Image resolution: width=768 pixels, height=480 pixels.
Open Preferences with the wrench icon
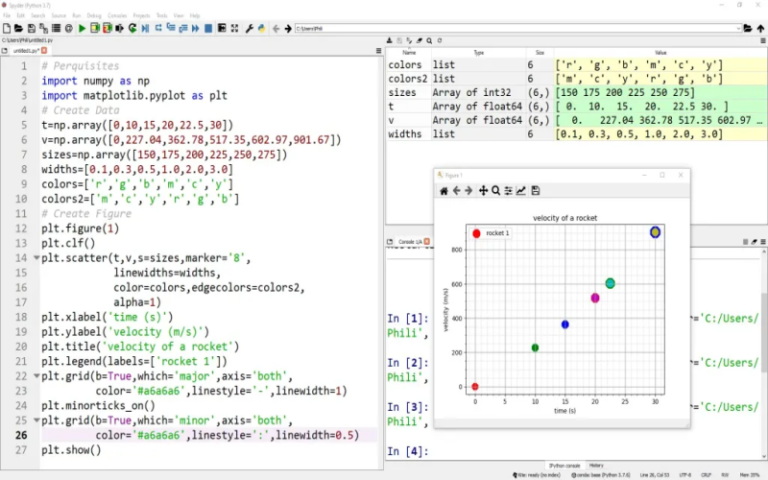pos(248,28)
